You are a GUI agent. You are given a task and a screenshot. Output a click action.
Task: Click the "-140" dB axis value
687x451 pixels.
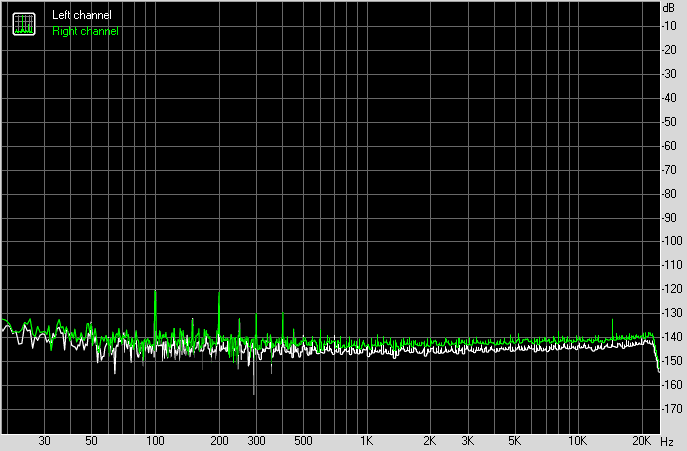[672, 337]
